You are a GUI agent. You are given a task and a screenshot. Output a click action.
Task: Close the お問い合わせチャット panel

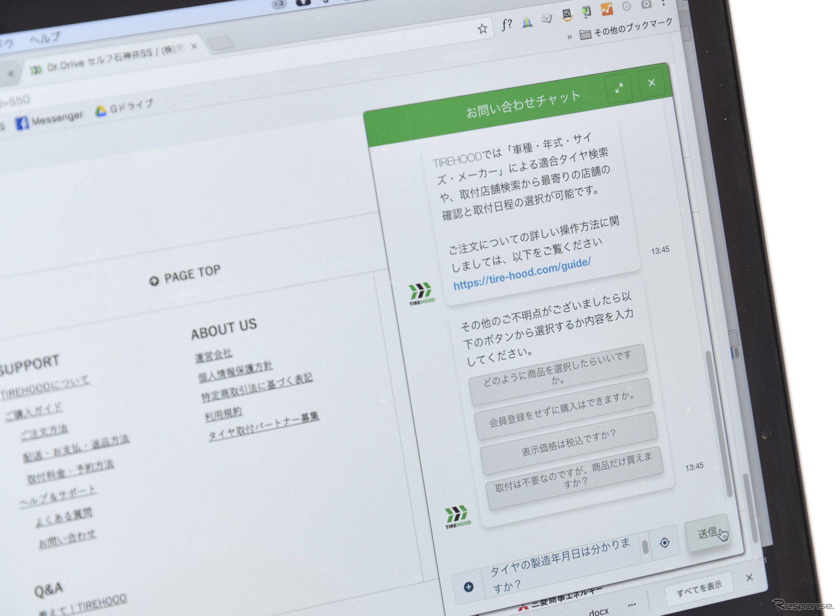tap(651, 82)
